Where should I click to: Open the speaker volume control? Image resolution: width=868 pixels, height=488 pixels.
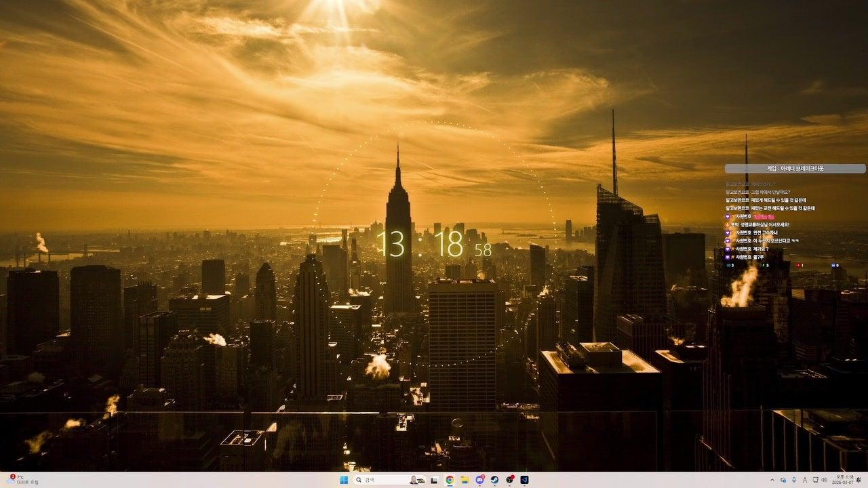(825, 480)
